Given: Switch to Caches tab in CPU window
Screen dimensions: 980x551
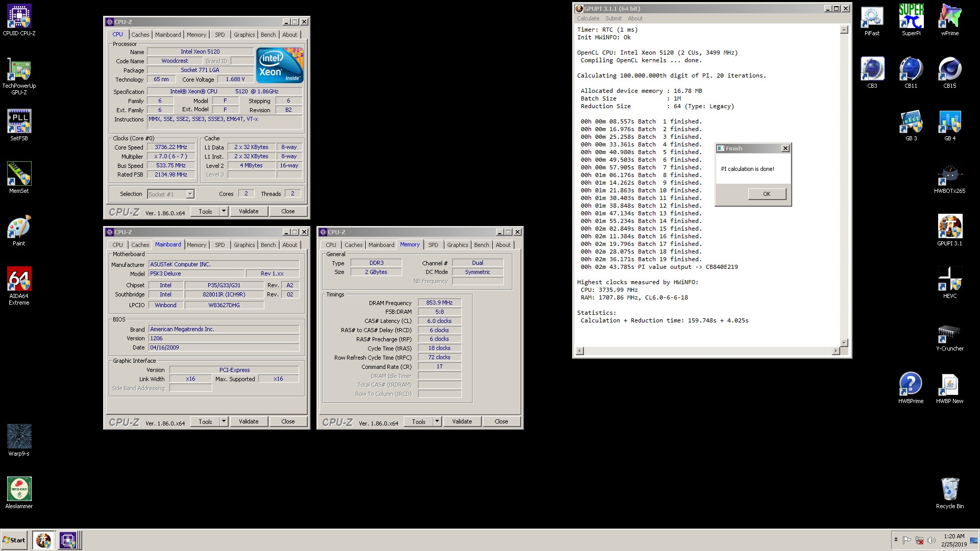Looking at the screenshot, I should click(x=140, y=35).
